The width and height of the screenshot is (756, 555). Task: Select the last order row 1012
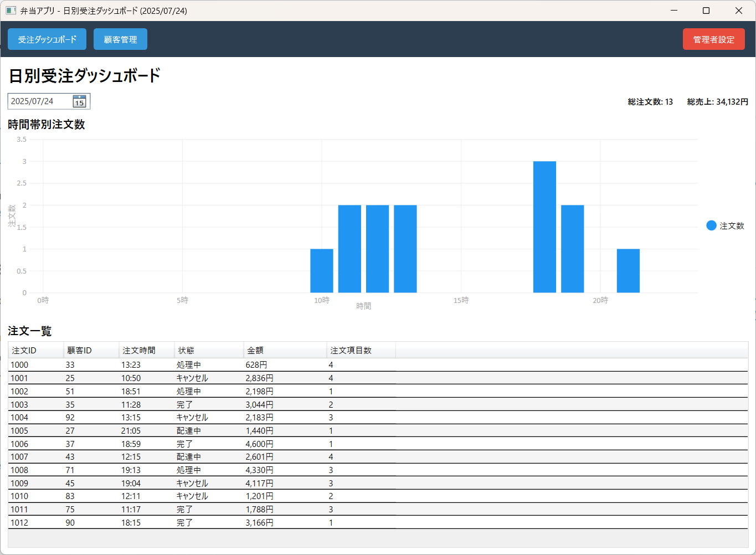coord(378,522)
